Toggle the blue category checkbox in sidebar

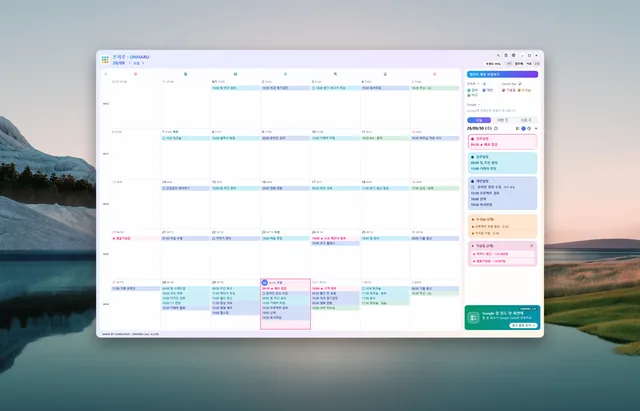484,90
